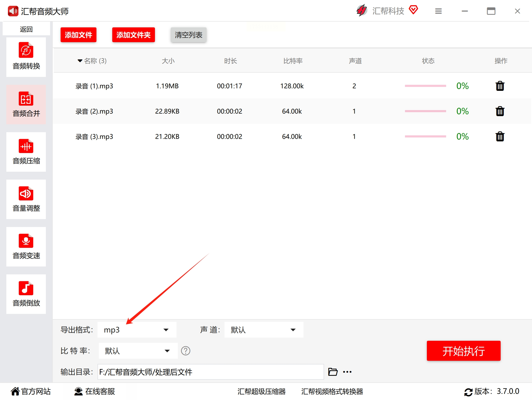Expand the 比特率 bitrate dropdown
532x400 pixels.
138,350
